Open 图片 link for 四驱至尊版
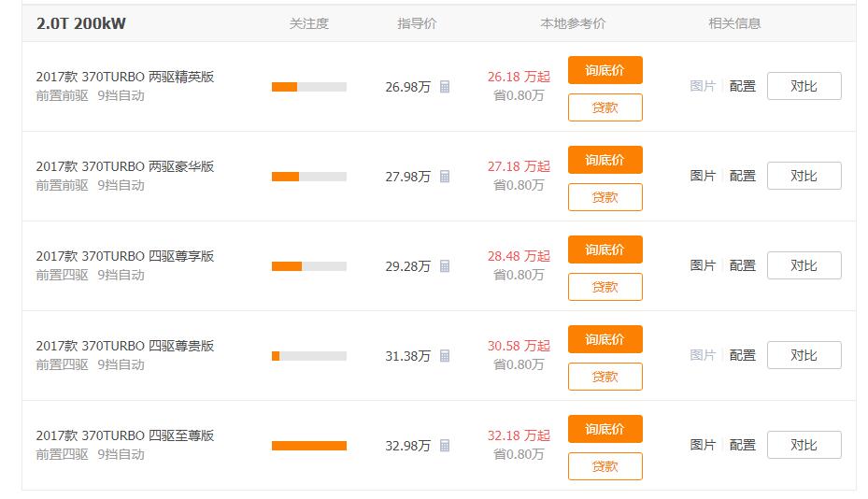The width and height of the screenshot is (868, 499). click(703, 445)
